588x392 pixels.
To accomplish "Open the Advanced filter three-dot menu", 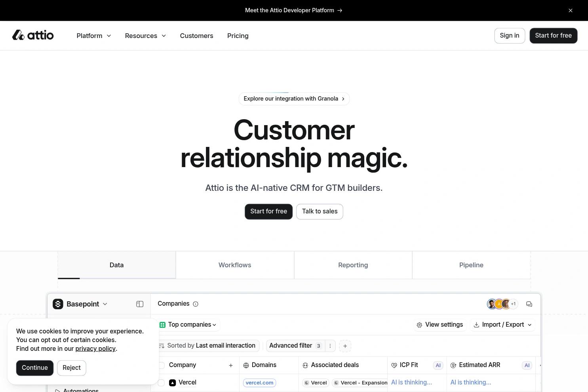I will click(x=330, y=346).
